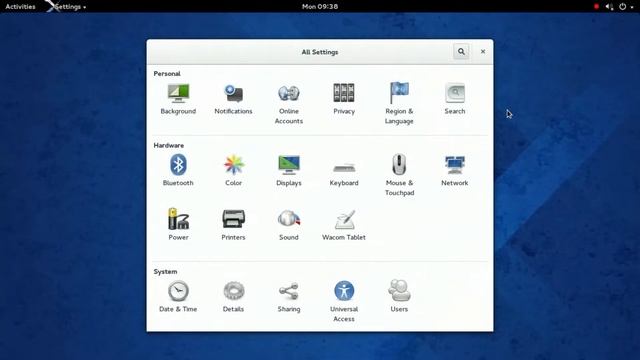Open Power settings
The width and height of the screenshot is (640, 360).
point(178,224)
